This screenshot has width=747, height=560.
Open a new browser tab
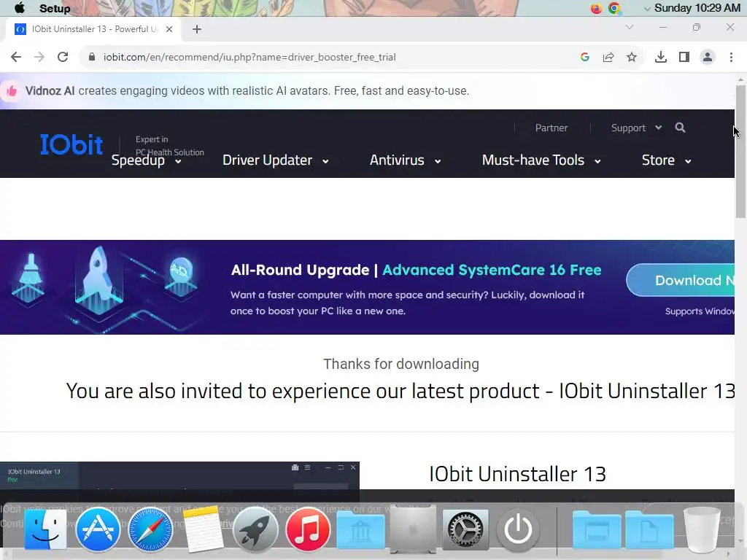[197, 29]
